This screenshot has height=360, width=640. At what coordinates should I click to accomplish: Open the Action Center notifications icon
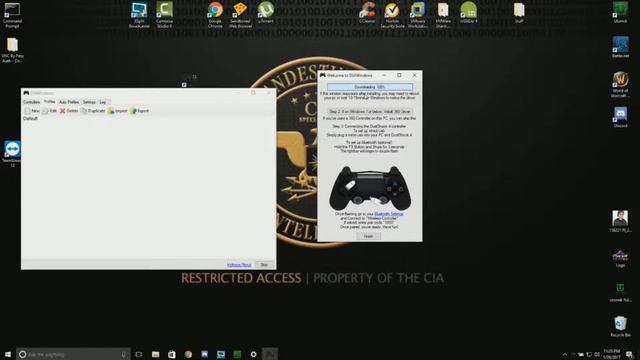(630, 354)
